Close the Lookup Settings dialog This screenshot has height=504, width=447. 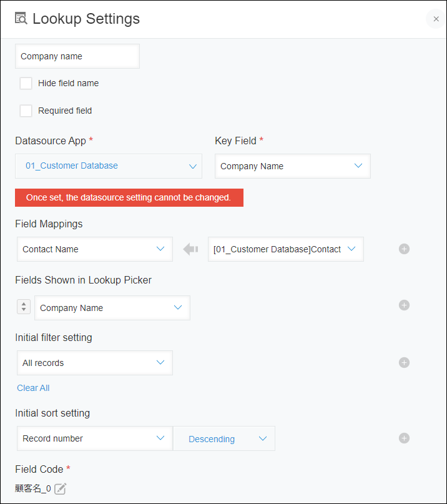(435, 19)
